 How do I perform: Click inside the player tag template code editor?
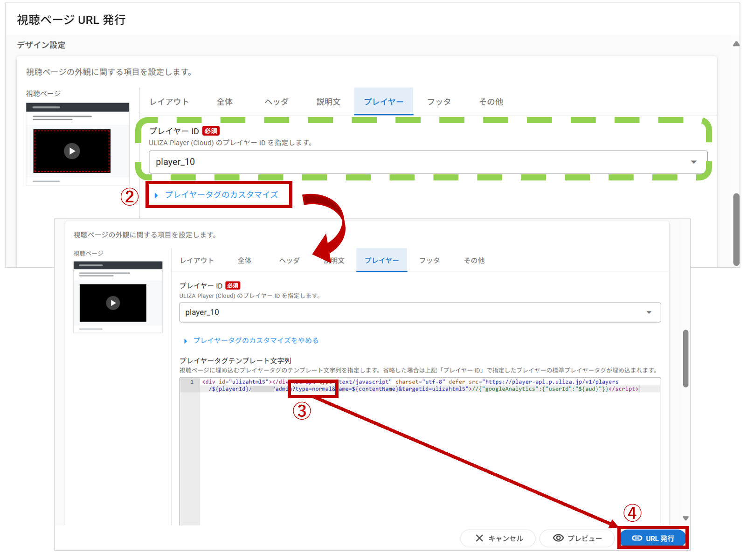click(x=420, y=448)
